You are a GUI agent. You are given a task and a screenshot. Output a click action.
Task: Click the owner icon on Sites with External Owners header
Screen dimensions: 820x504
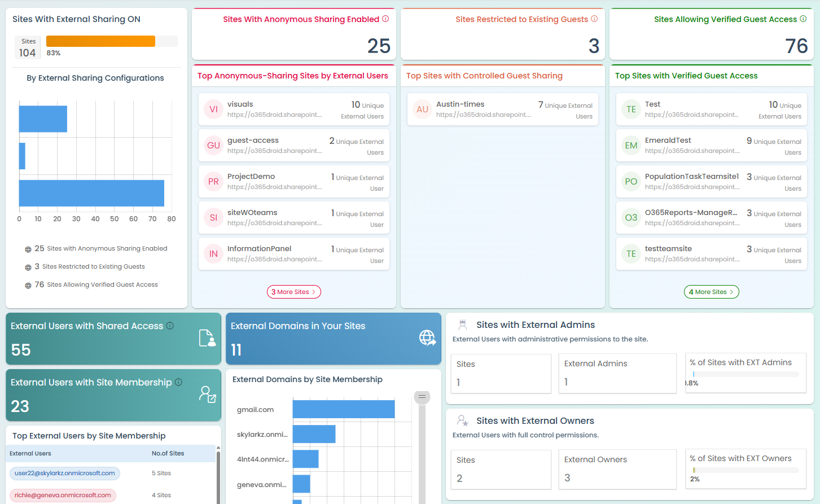coord(463,421)
